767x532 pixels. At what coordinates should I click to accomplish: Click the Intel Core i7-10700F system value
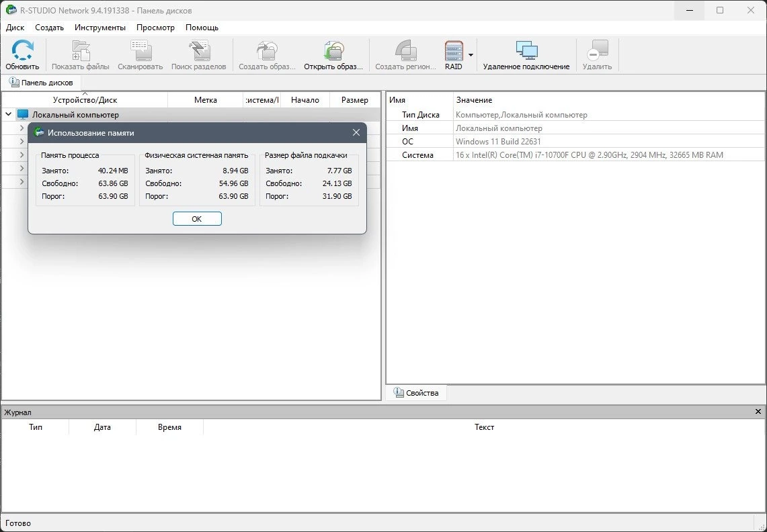click(590, 155)
